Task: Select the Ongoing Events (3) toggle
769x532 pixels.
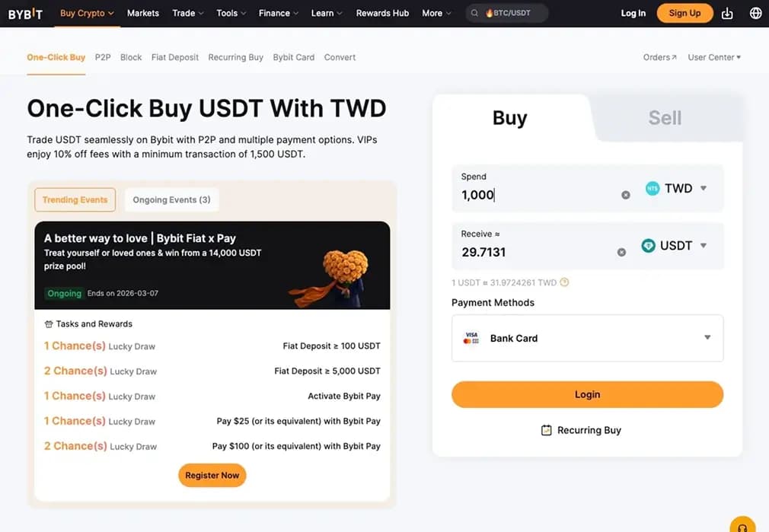Action: tap(171, 199)
